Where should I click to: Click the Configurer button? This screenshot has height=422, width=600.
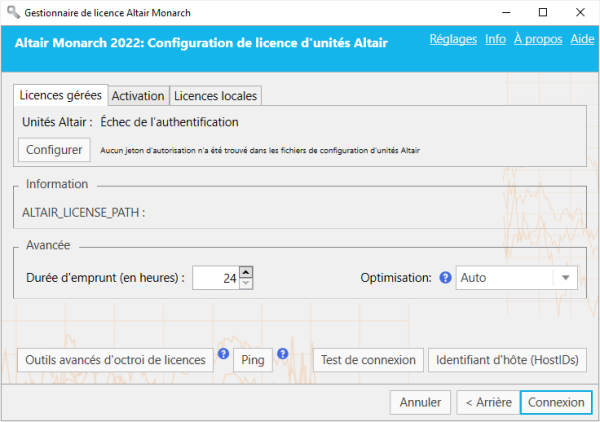click(x=54, y=150)
